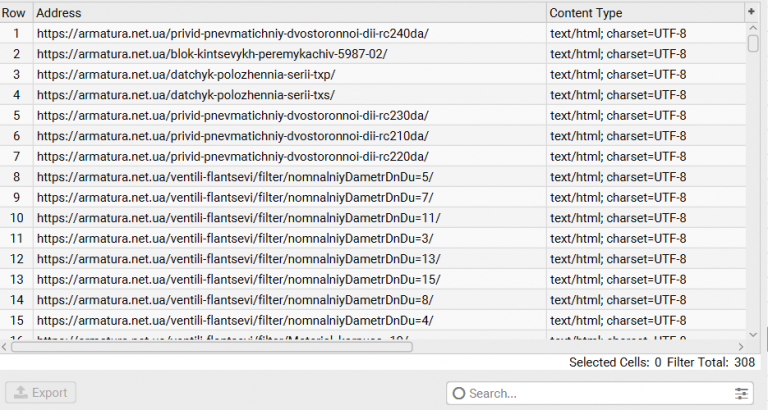Select the datchyk-polozhennia-serii-txp address
The image size is (768, 410).
tap(186, 75)
